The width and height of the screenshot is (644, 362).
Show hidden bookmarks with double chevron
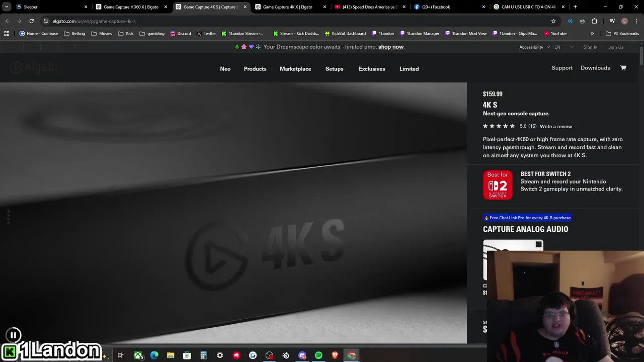592,34
